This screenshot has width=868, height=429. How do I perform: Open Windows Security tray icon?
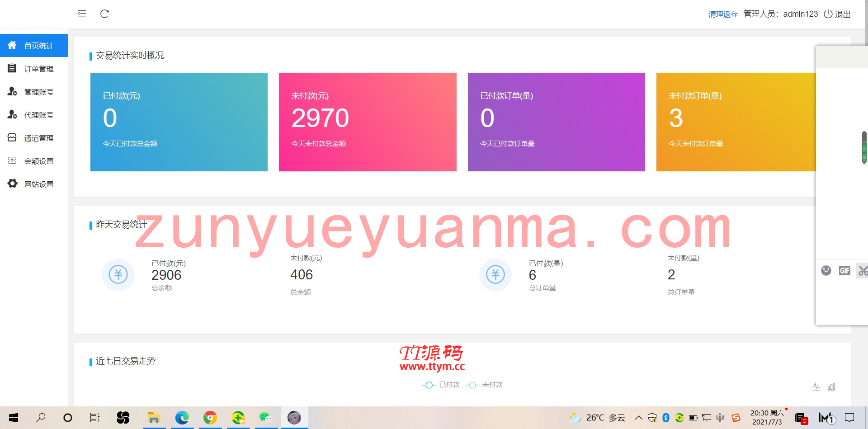[x=652, y=418]
